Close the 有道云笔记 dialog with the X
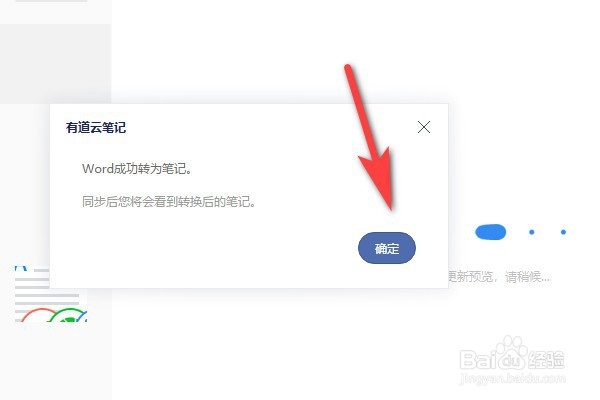The width and height of the screenshot is (600, 400). coord(424,127)
